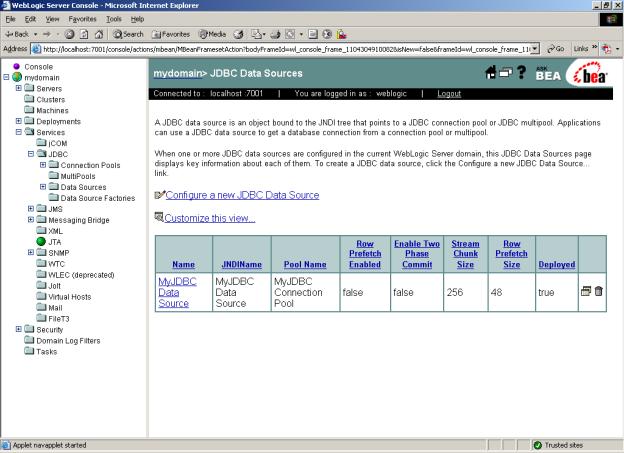
Task: Click the bea logo in header
Action: pos(591,74)
